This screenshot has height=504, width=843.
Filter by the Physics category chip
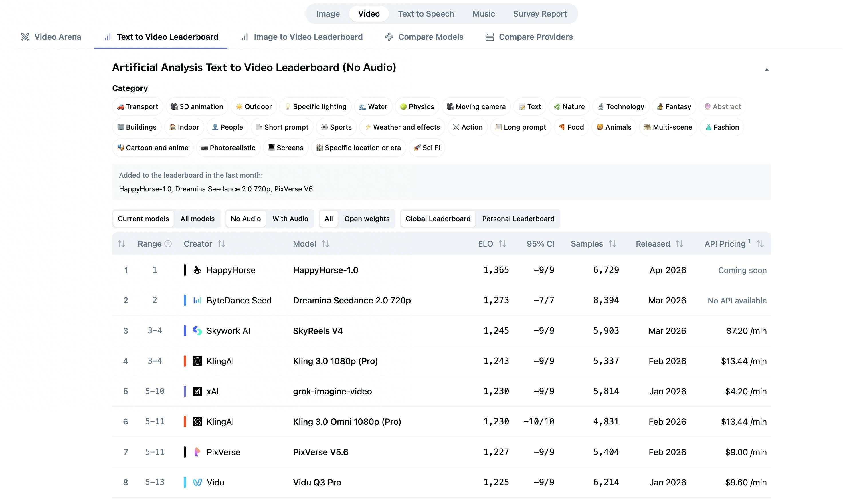click(x=417, y=106)
